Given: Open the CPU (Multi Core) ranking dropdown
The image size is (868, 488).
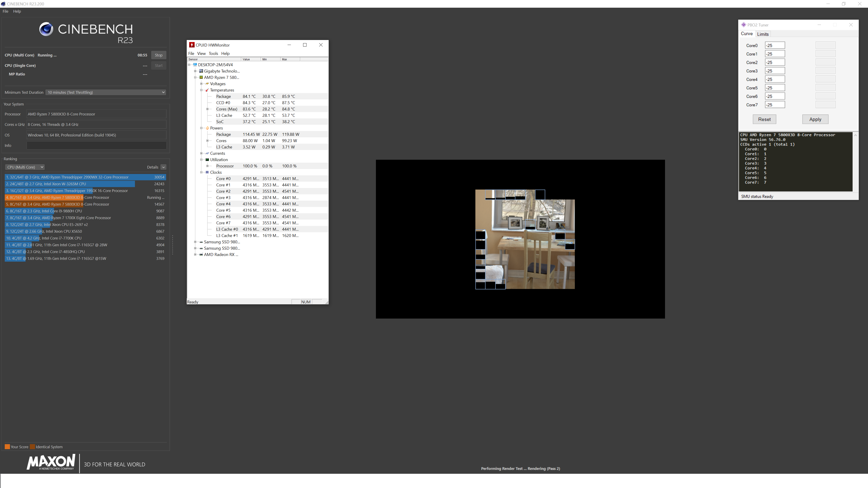Looking at the screenshot, I should [x=25, y=167].
